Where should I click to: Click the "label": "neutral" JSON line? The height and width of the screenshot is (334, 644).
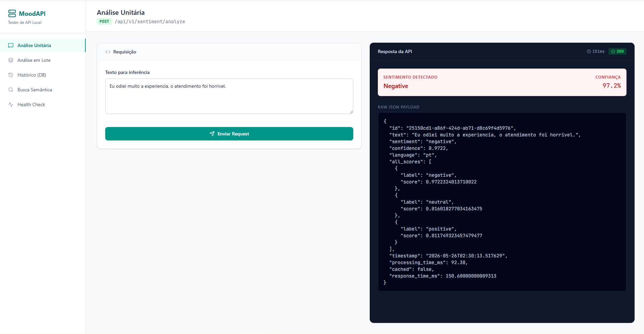[427, 202]
